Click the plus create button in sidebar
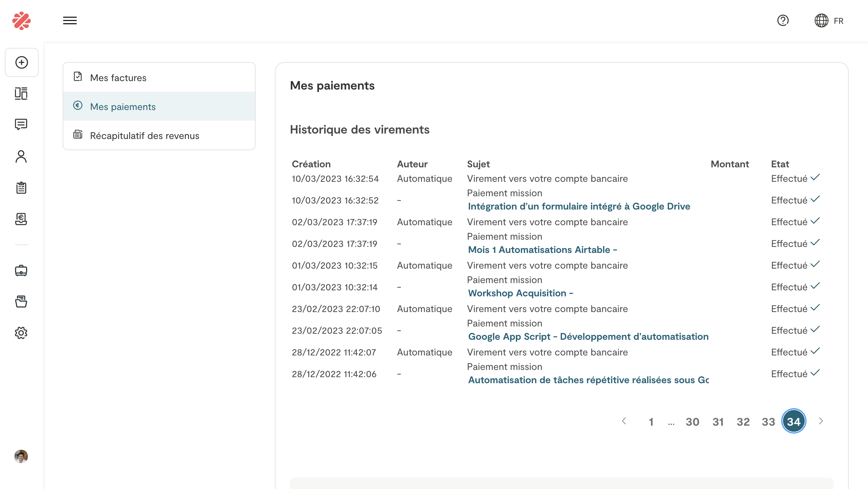Viewport: 868px width, 489px height. click(22, 62)
